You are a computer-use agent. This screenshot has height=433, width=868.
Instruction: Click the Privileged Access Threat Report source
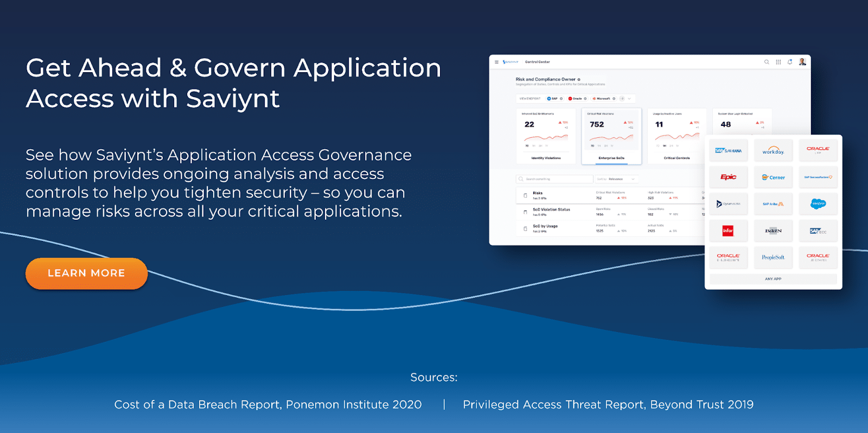(608, 405)
